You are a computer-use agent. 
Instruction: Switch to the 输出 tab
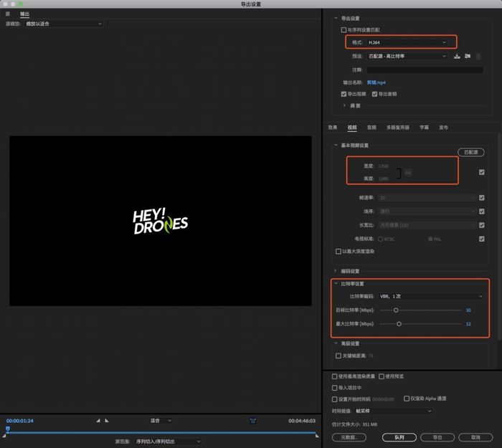24,14
